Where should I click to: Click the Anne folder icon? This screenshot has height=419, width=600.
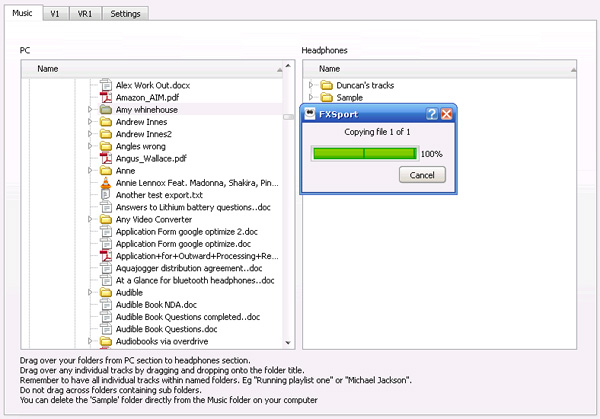tap(106, 171)
